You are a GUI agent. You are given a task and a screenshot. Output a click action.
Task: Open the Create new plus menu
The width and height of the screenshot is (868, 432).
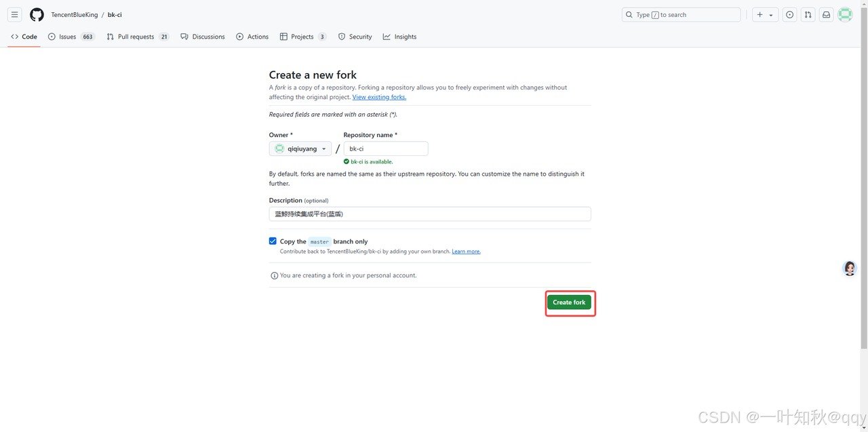(765, 14)
